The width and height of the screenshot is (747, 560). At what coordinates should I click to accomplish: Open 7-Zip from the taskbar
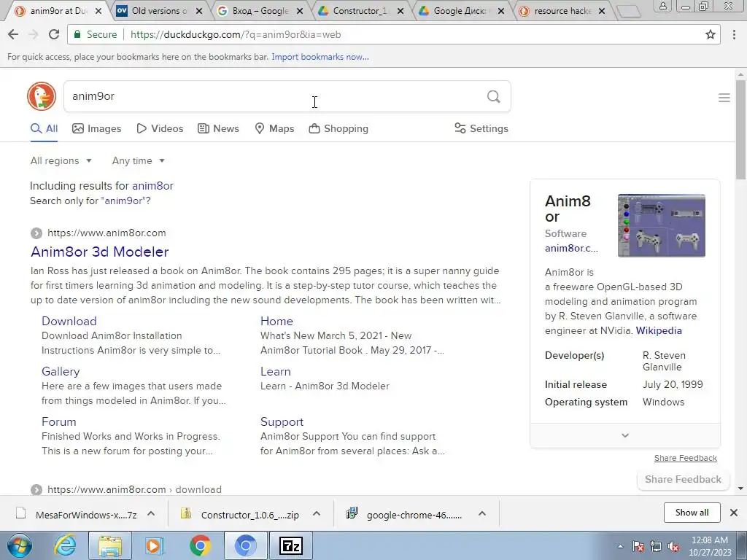pos(291,545)
